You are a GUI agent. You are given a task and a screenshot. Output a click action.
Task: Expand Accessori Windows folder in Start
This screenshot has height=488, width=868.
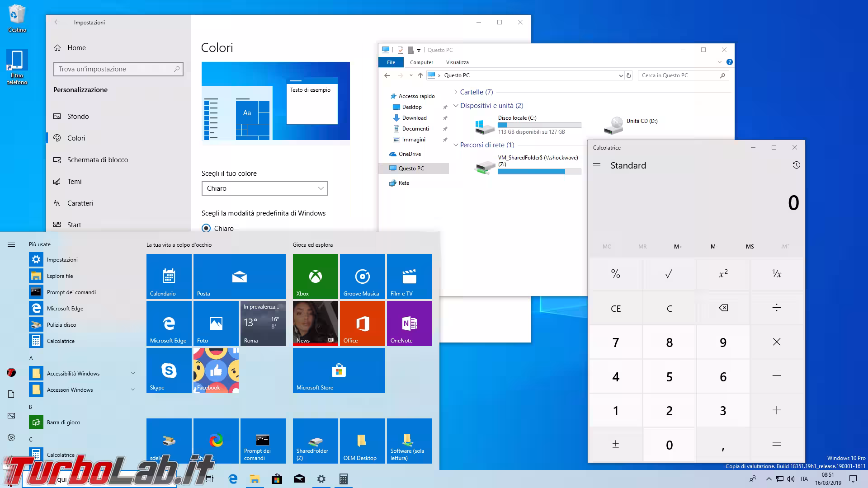[132, 389]
